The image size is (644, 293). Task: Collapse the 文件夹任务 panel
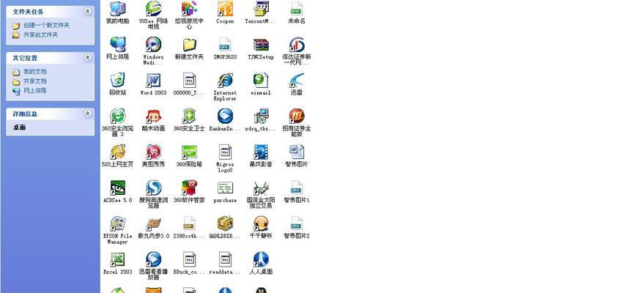pyautogui.click(x=87, y=12)
